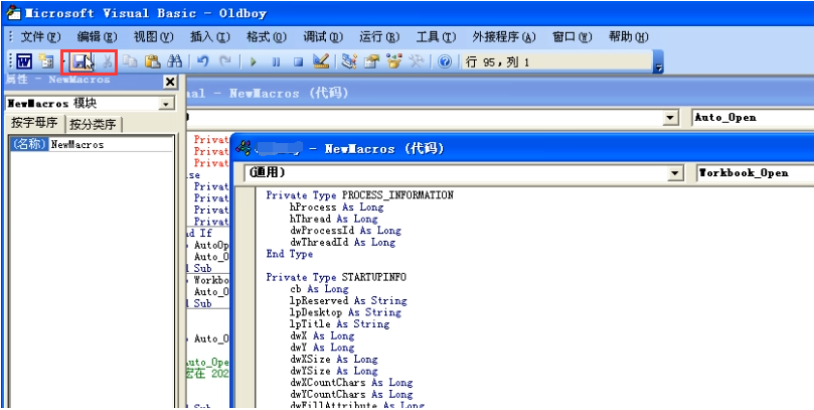Expand the (通用) object dropdown arrow

(674, 173)
